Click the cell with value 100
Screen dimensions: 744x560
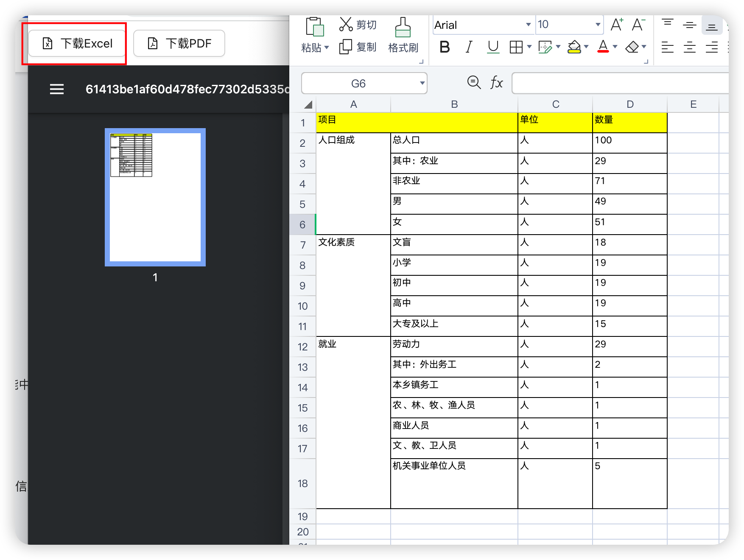tap(630, 143)
